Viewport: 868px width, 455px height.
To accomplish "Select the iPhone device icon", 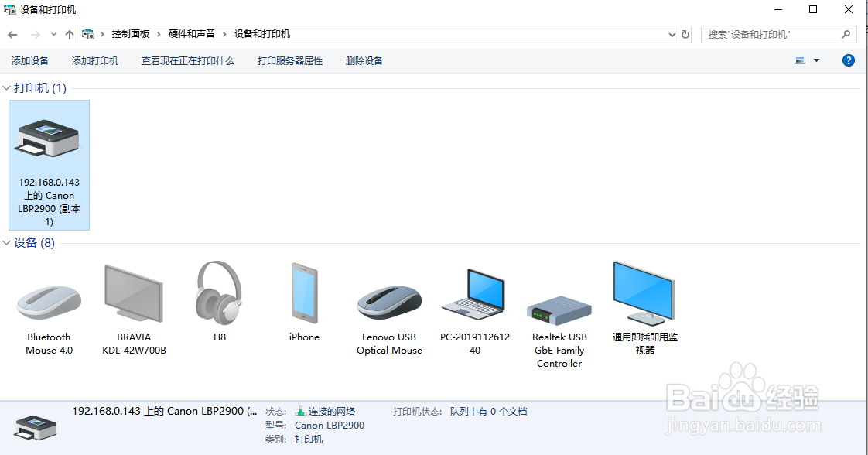I will (304, 302).
